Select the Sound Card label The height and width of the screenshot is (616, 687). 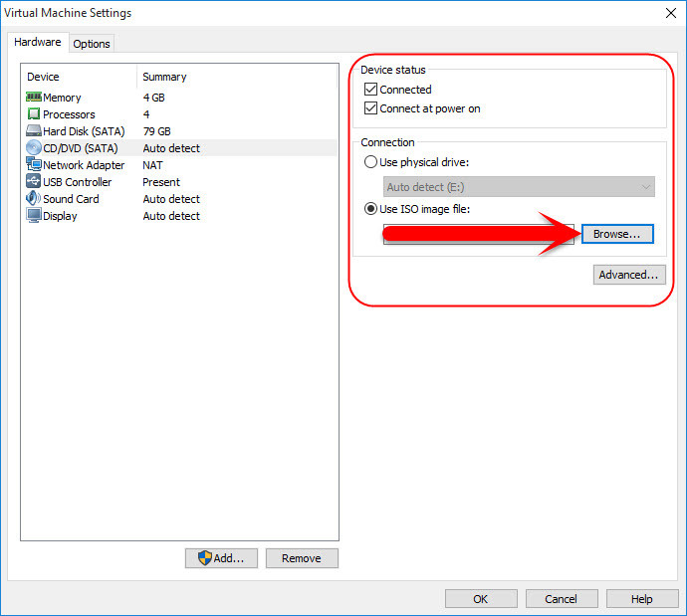[71, 199]
